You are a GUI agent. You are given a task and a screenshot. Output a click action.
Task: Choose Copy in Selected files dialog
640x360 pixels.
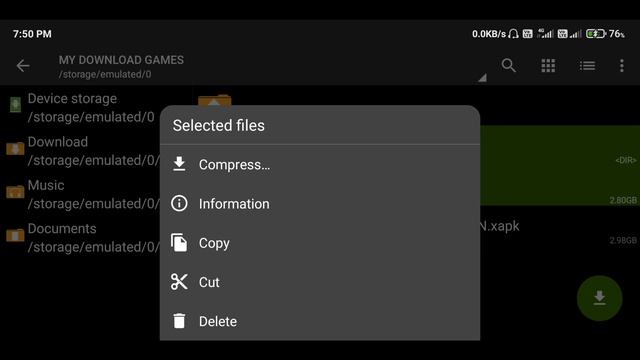point(320,243)
